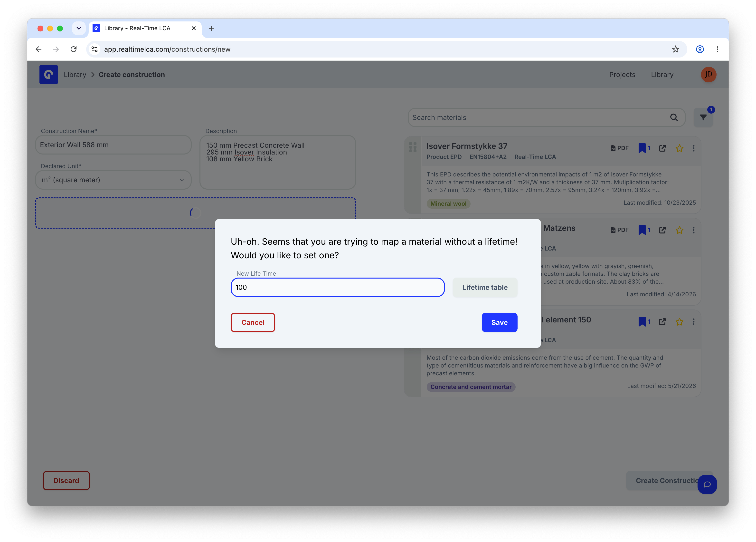The image size is (756, 542).
Task: Open more options for element 150 card
Action: coord(693,321)
